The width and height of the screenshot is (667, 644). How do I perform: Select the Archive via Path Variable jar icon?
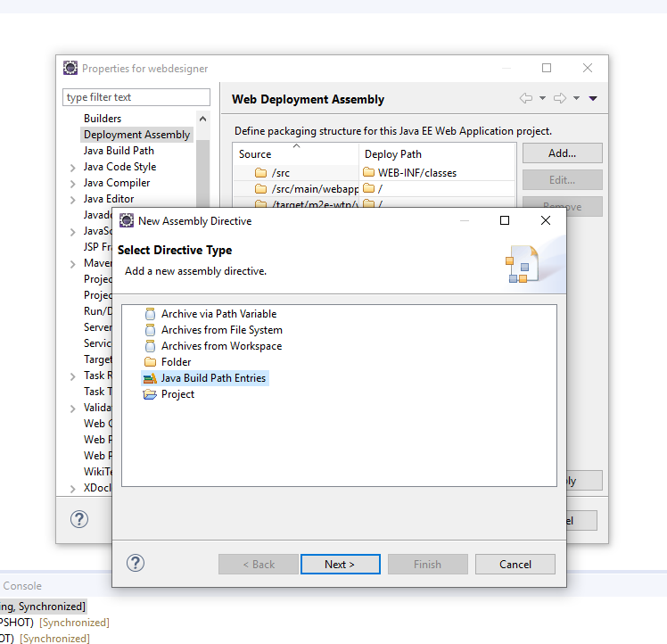[150, 314]
